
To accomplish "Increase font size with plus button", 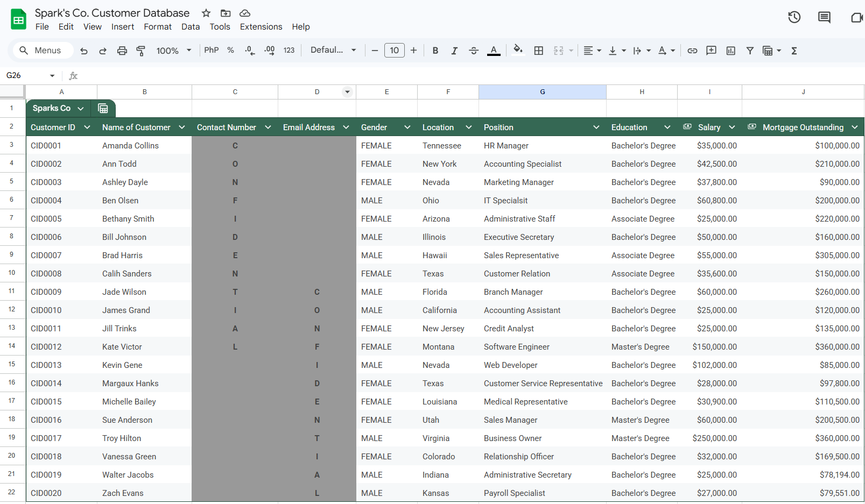I will [x=413, y=51].
